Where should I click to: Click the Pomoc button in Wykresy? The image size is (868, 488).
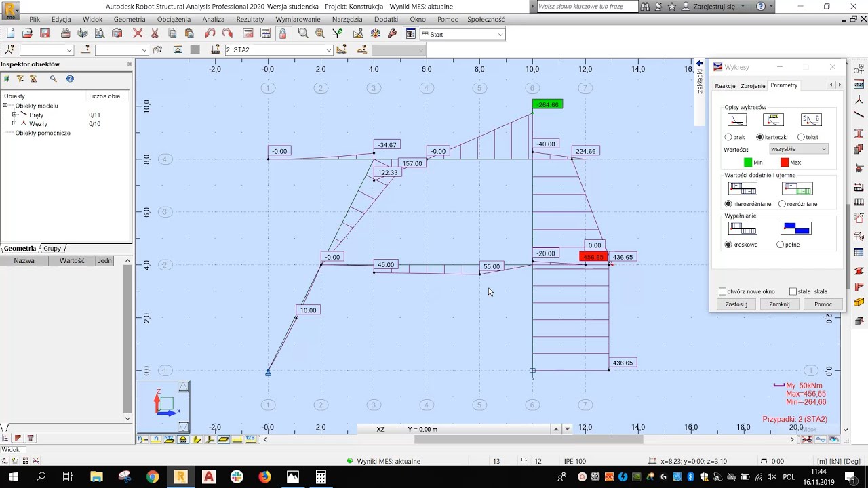(823, 304)
